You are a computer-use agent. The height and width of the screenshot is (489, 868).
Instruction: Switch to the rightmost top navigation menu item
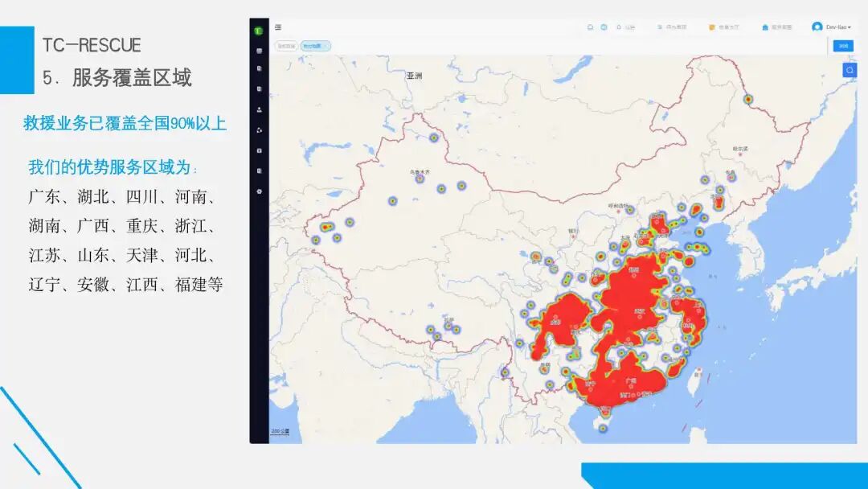[775, 27]
